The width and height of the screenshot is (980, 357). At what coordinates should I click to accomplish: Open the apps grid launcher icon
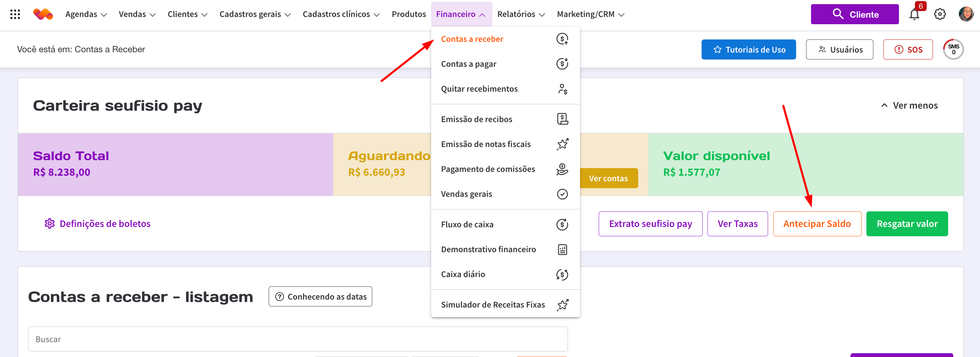pyautogui.click(x=15, y=15)
